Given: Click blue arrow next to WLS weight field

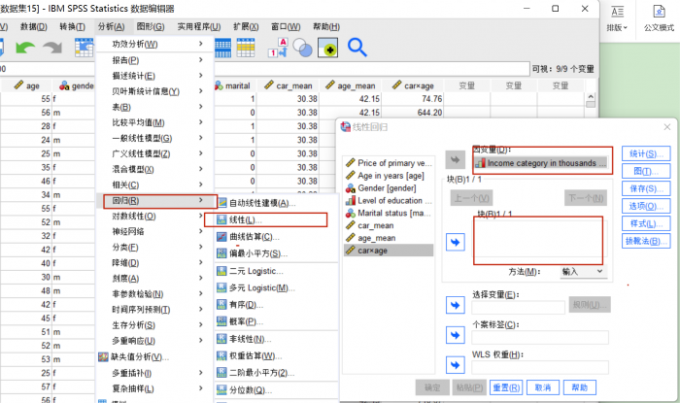Looking at the screenshot, I should click(455, 365).
